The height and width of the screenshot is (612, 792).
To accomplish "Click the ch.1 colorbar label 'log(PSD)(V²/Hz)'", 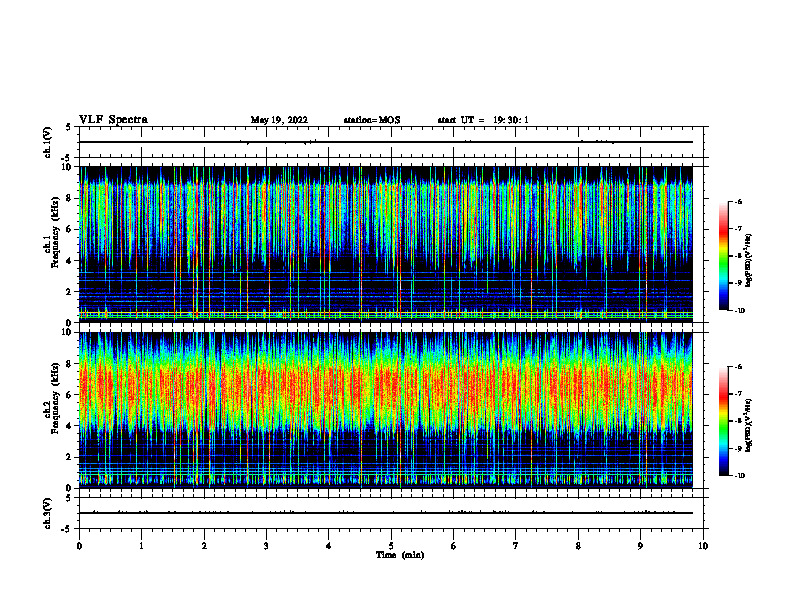I will pyautogui.click(x=749, y=260).
